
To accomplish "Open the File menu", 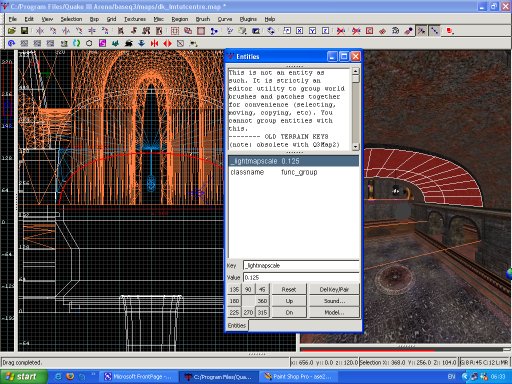I will [x=13, y=19].
